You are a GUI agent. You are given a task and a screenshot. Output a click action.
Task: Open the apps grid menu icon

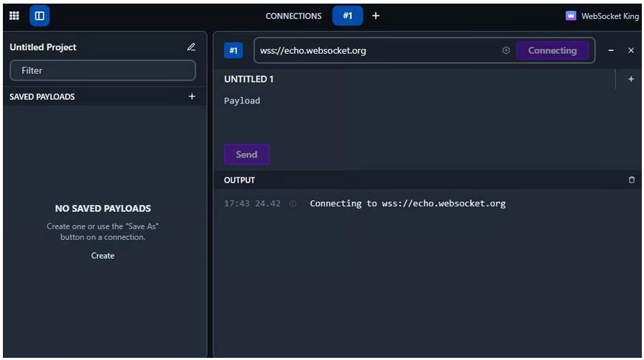pyautogui.click(x=14, y=15)
